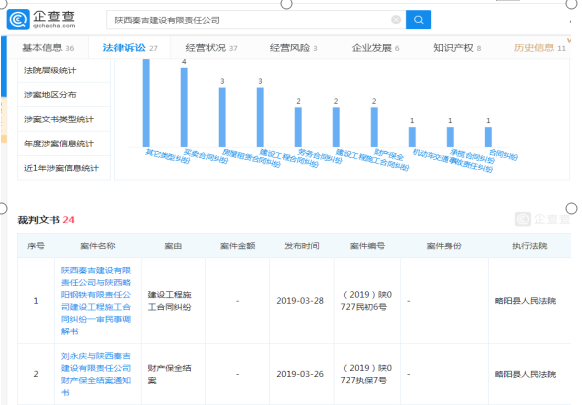Select 涉案文书类型统计 in the side list

[64, 119]
